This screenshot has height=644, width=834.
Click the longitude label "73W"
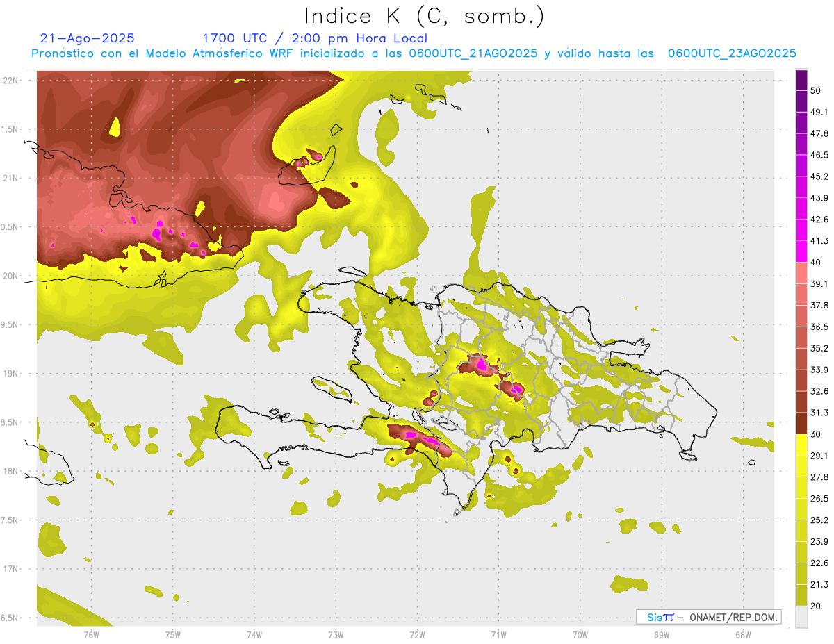pyautogui.click(x=336, y=635)
